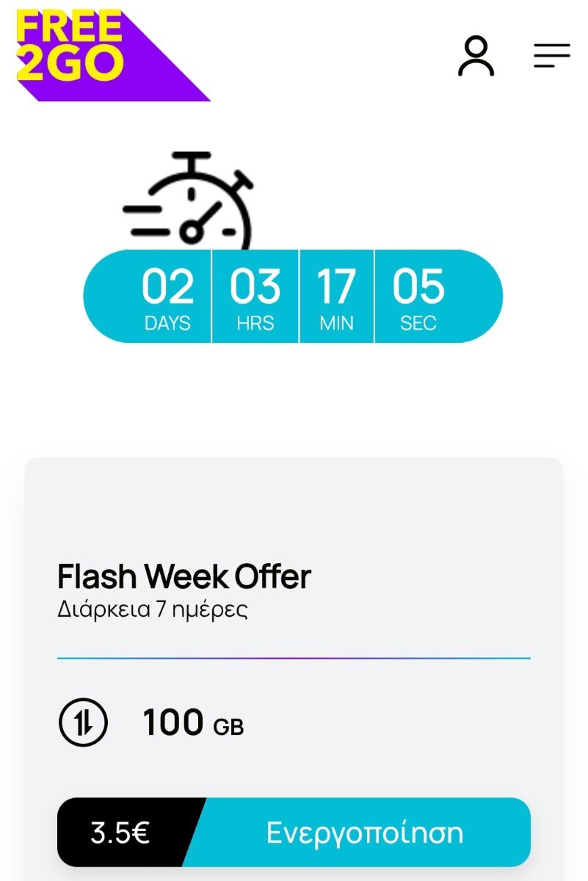Click the 02 days number
Image resolution: width=588 pixels, height=881 pixels.
[167, 287]
